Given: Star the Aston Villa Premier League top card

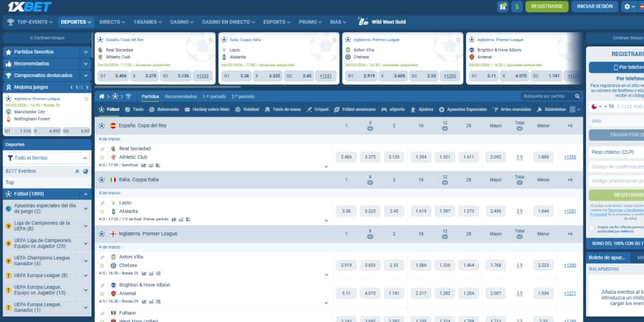Looking at the screenshot, I should pos(459,40).
